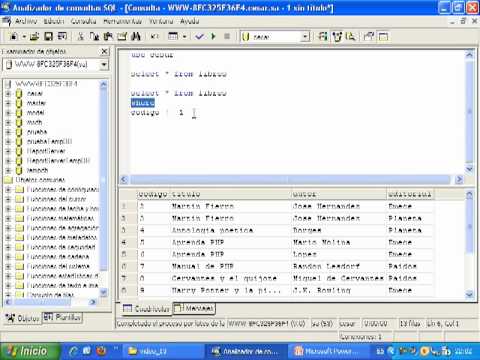Click the New Query toolbar icon

coord(14,36)
